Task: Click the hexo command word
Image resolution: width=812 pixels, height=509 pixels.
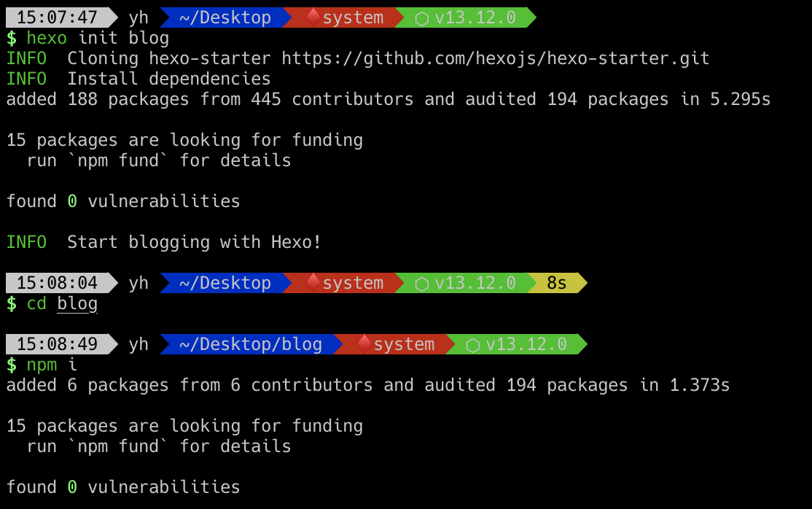Action: pos(47,39)
